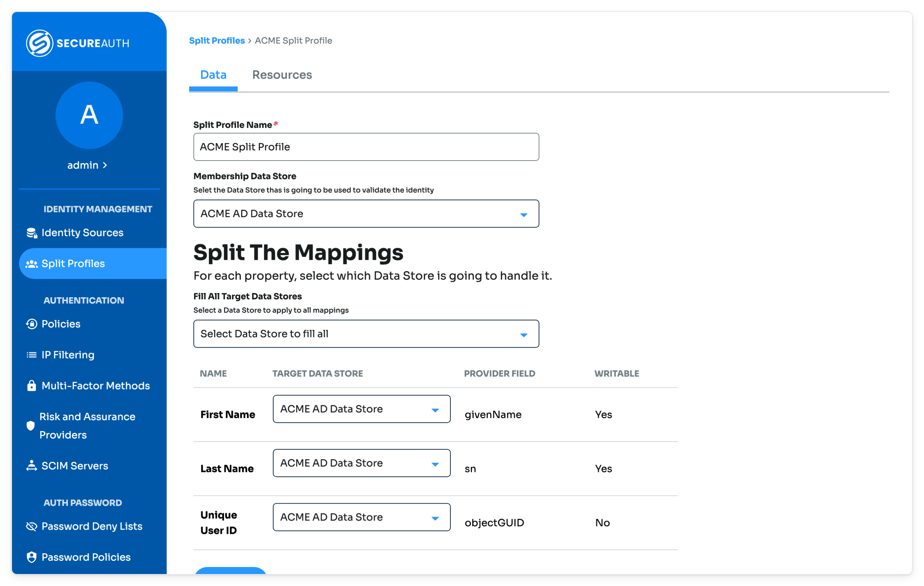Viewport: 924px width, 586px height.
Task: Open Unique User ID target data store dropdown
Action: (x=361, y=517)
